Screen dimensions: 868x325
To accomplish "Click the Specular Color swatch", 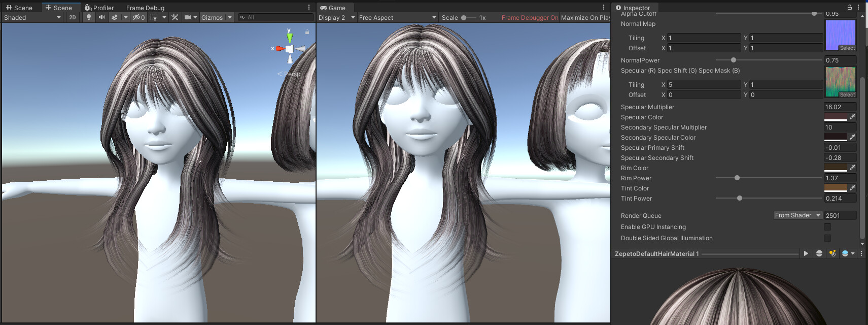I will tap(836, 117).
